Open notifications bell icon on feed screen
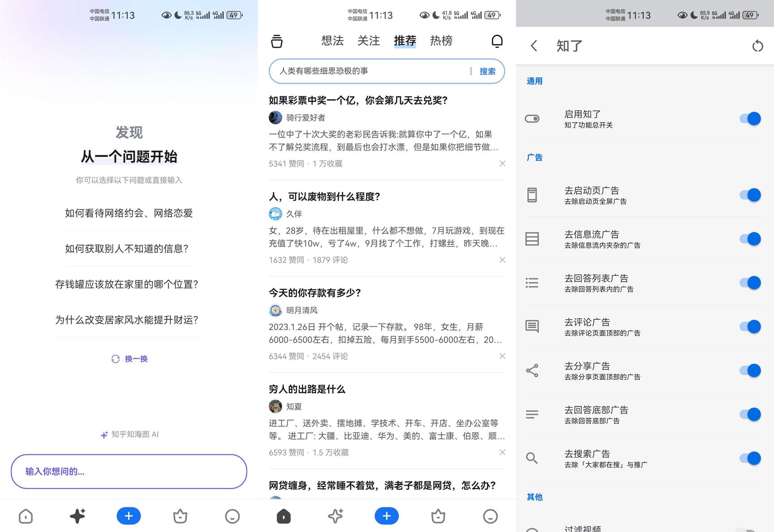This screenshot has width=774, height=532. 497,41
